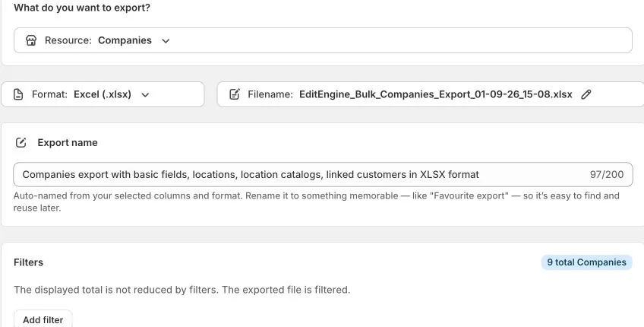Click the edit icon beside Export name
This screenshot has width=644, height=327.
tap(21, 143)
